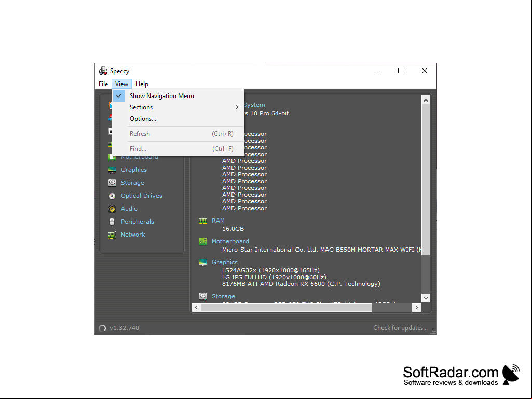Go to Optical Drives section
Screen dimensions: 532x399
(142, 196)
